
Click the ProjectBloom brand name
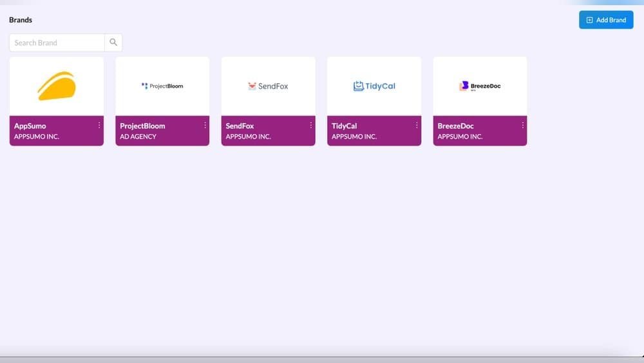coord(142,126)
